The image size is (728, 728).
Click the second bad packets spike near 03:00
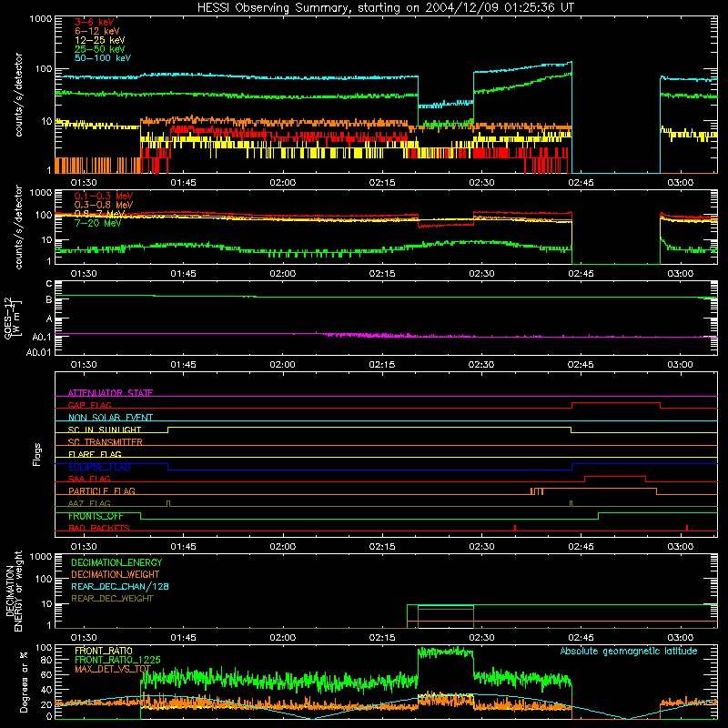[687, 528]
